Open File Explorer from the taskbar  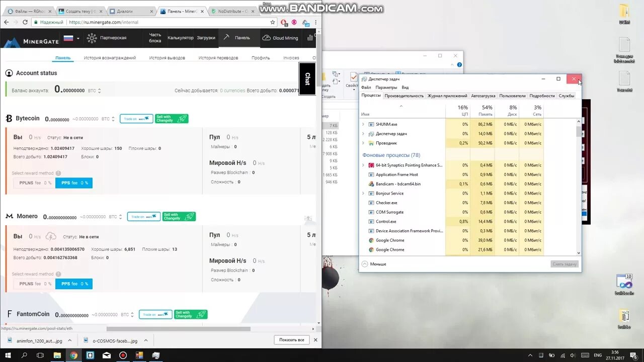coord(57,355)
